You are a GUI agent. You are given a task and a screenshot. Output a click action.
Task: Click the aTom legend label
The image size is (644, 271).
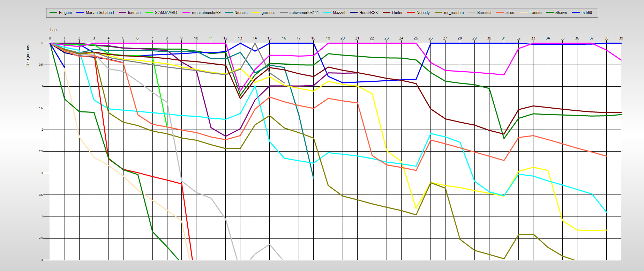coord(510,13)
